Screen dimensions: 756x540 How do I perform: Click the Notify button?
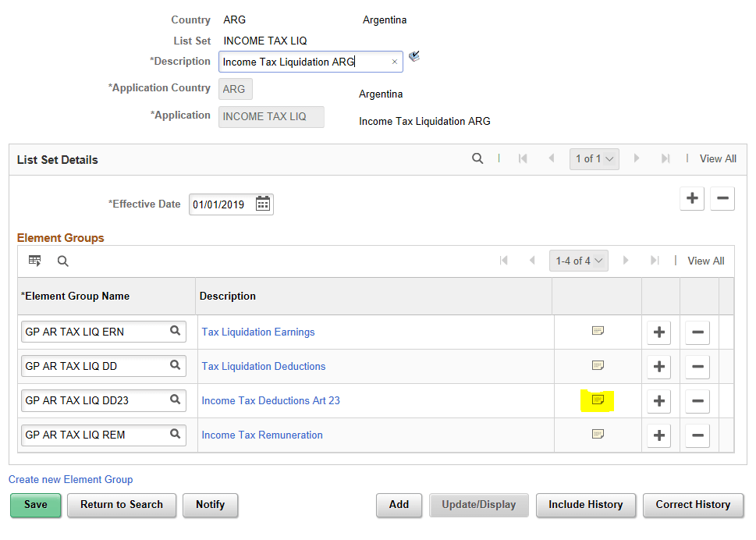click(210, 505)
